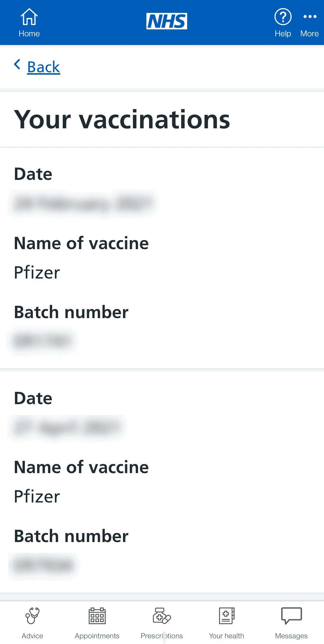Open Prescriptions medicine bottle icon

(x=162, y=616)
